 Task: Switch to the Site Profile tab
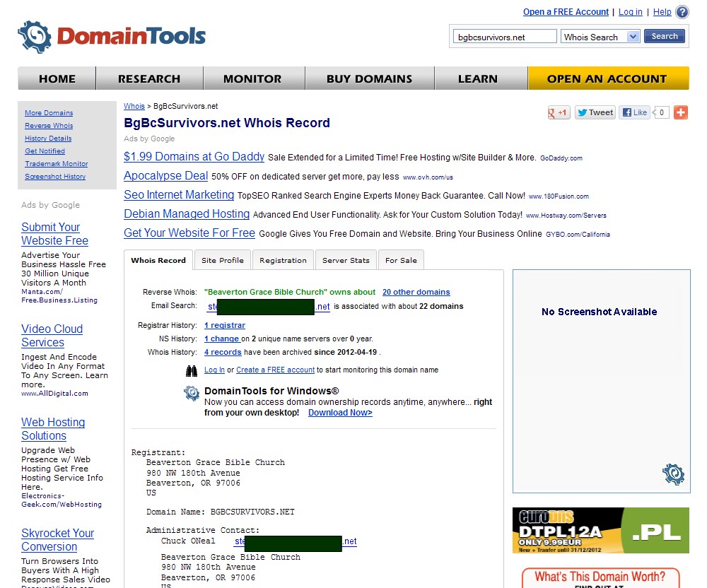(222, 260)
